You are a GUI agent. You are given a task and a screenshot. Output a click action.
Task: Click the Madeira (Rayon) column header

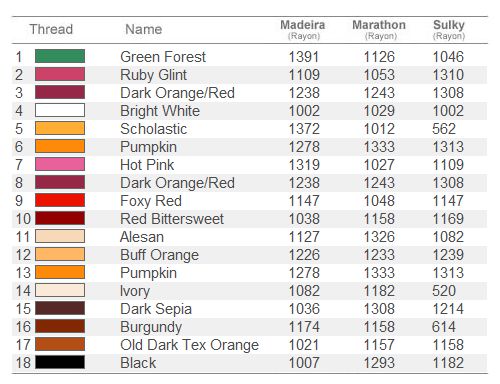pyautogui.click(x=303, y=30)
